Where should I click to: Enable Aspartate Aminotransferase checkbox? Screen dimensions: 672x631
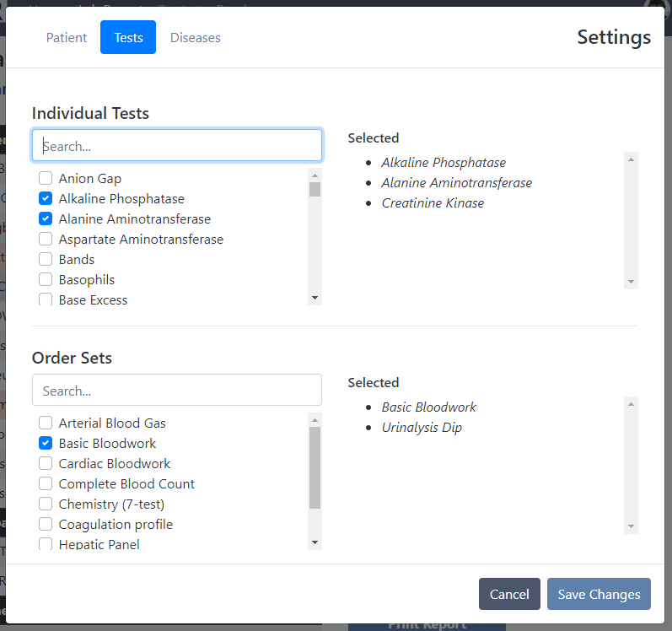point(46,240)
